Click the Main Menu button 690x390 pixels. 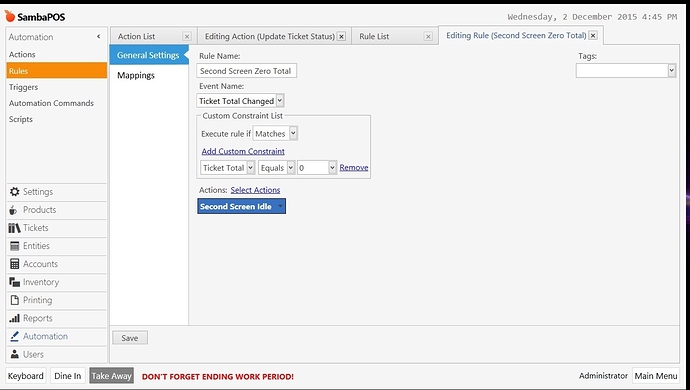656,376
